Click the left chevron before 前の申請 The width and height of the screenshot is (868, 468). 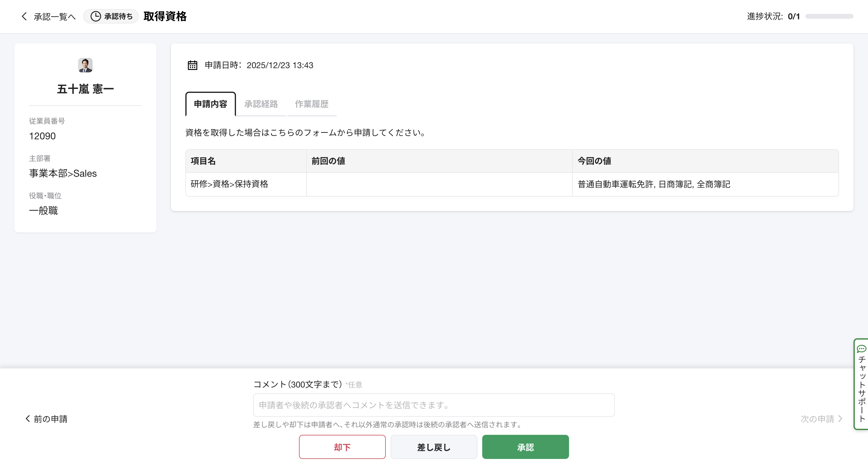tap(28, 419)
